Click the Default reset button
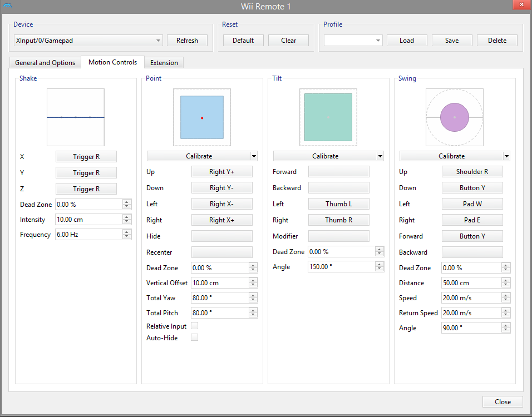 243,41
